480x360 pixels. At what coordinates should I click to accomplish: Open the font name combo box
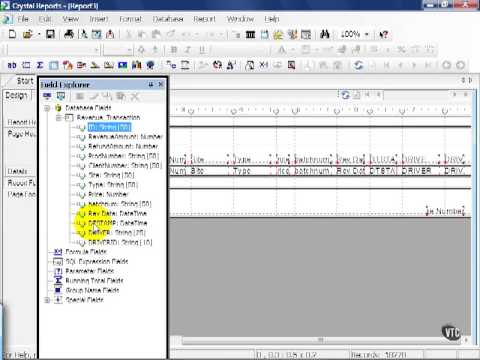53,50
